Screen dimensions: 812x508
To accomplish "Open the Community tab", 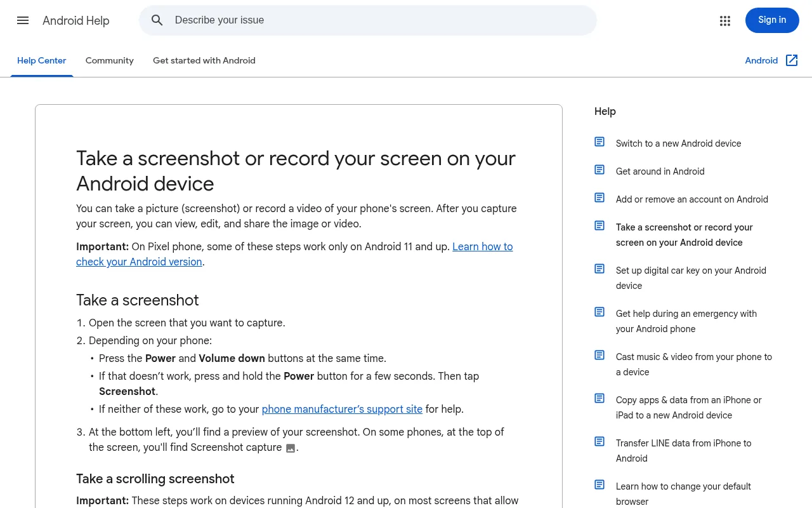I will pos(110,61).
